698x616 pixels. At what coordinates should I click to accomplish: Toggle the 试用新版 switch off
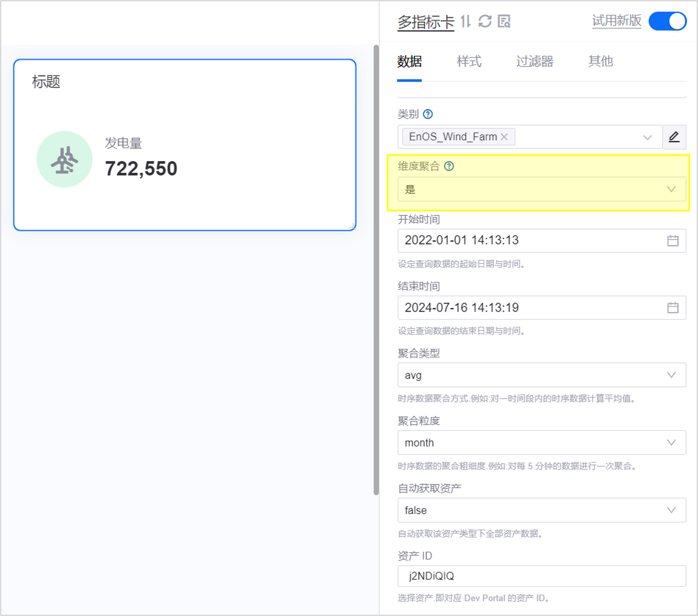tap(667, 21)
